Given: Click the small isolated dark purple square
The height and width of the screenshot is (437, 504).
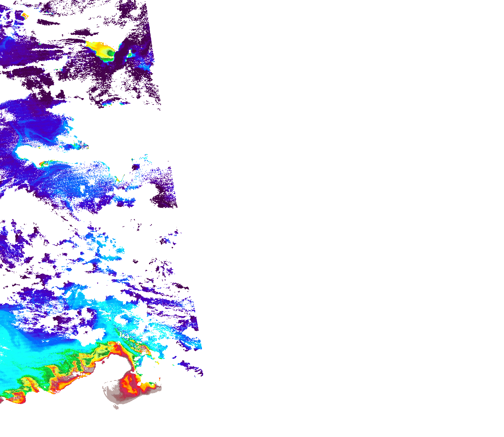Looking at the screenshot, I should click(x=136, y=167).
